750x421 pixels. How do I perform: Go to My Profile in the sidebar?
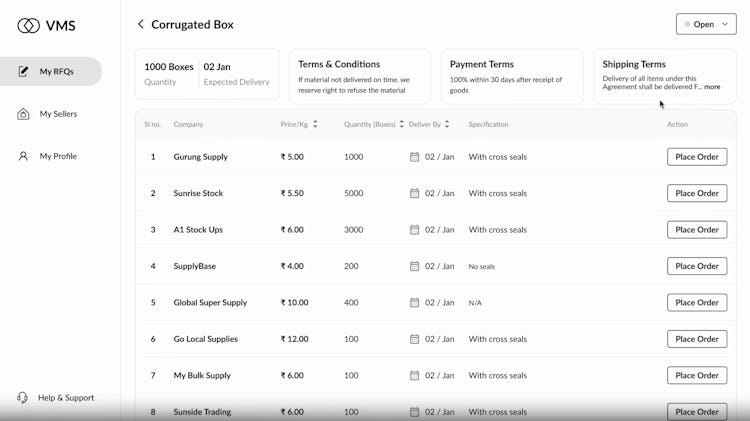[58, 156]
